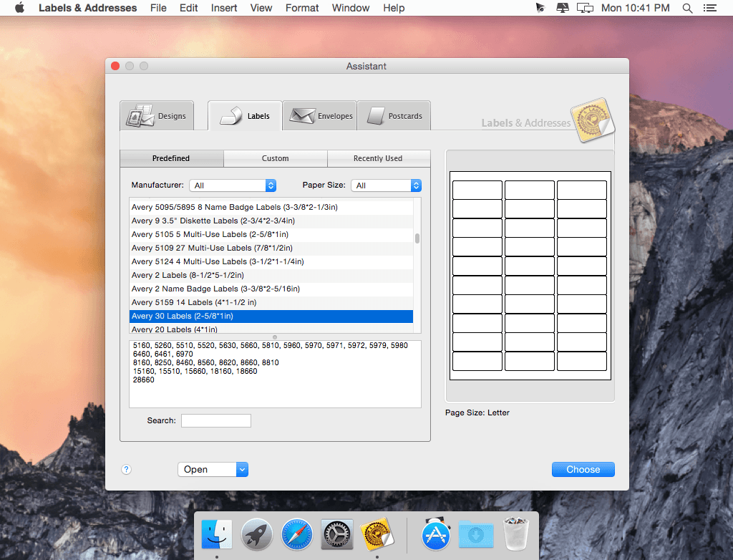
Task: Open the Open action dropdown
Action: 213,469
